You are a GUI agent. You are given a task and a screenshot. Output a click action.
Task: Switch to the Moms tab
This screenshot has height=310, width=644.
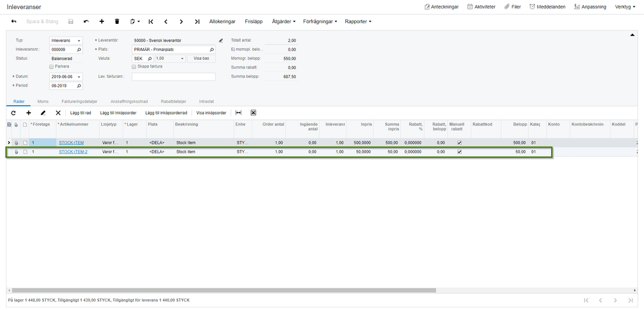click(43, 101)
